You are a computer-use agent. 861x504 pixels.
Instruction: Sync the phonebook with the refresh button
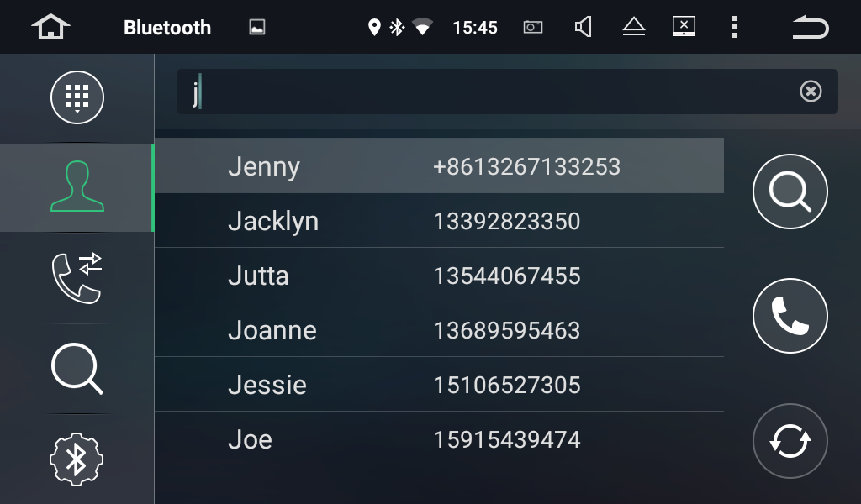(x=790, y=441)
